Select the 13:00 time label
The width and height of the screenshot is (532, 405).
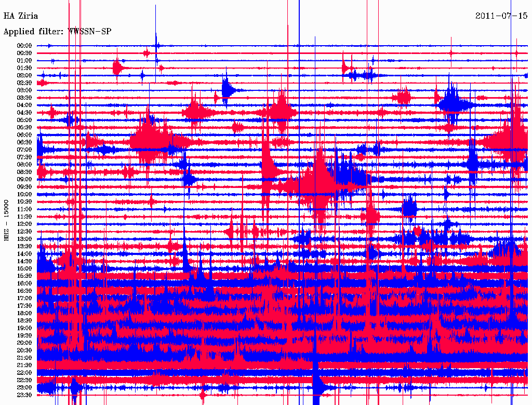(24, 239)
